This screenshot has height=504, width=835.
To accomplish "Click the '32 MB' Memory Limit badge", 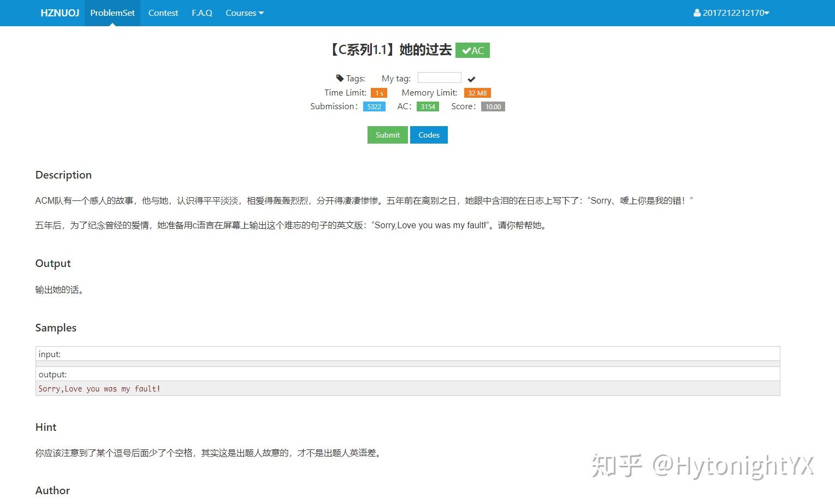I will pos(477,93).
